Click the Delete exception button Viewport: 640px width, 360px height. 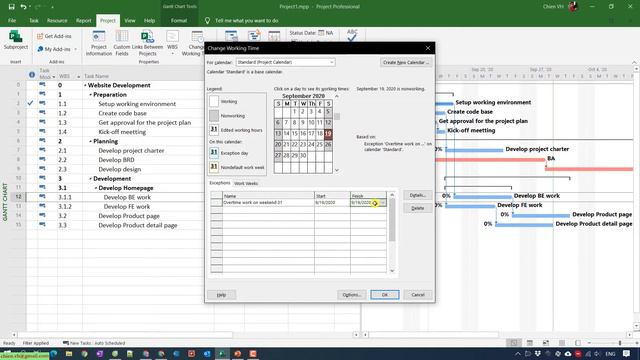tap(418, 208)
